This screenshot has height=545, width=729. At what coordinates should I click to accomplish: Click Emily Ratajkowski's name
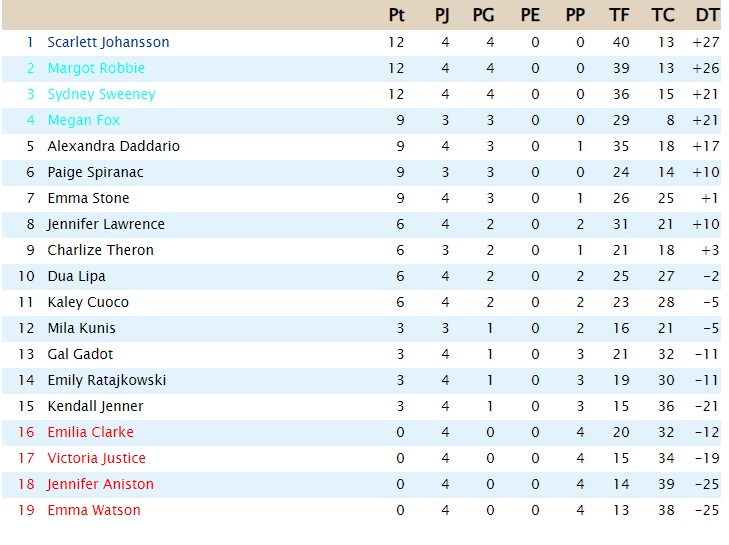[x=106, y=380]
